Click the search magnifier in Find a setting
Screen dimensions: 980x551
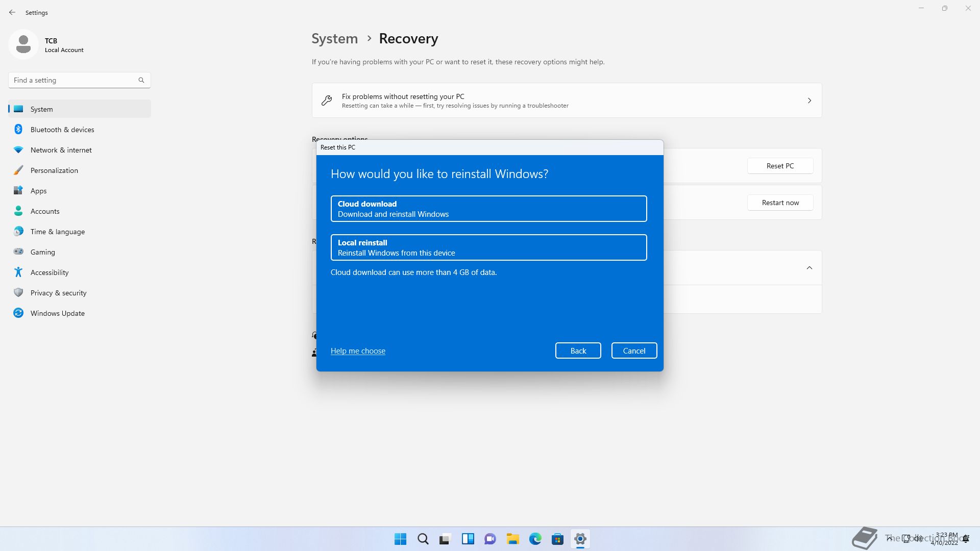click(x=141, y=80)
